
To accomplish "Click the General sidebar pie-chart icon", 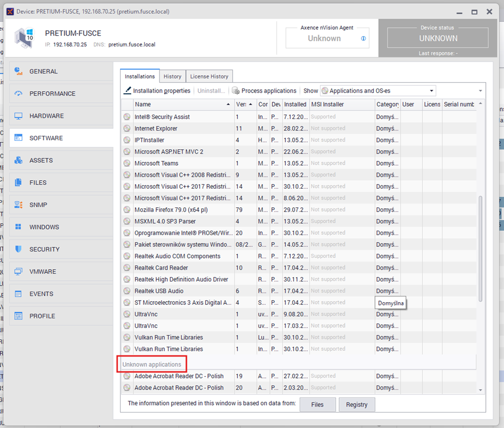I will [18, 71].
